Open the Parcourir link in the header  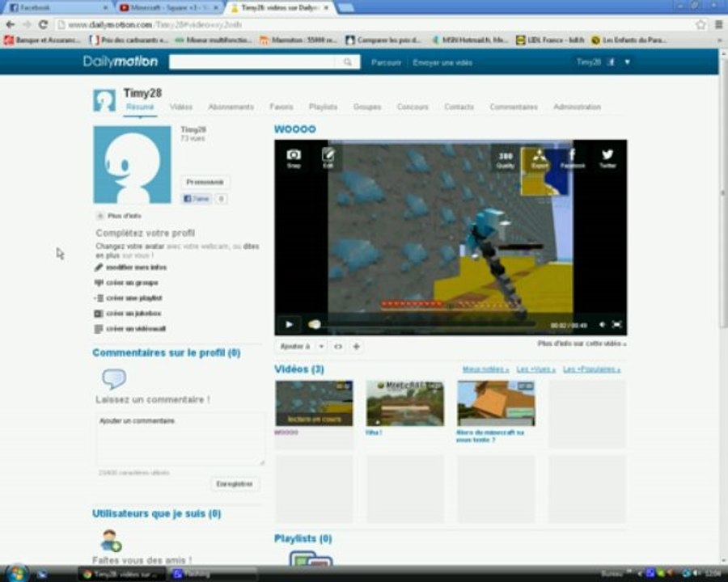pos(386,62)
